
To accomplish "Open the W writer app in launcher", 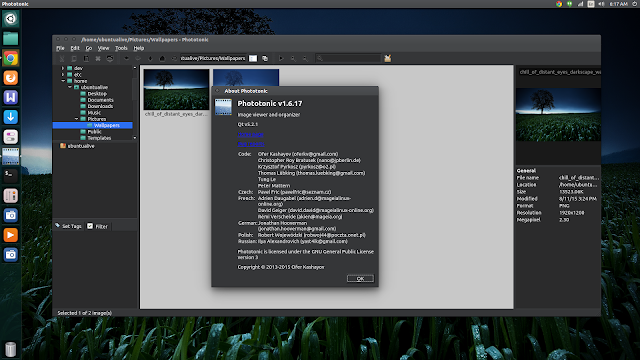I will pos(11,98).
